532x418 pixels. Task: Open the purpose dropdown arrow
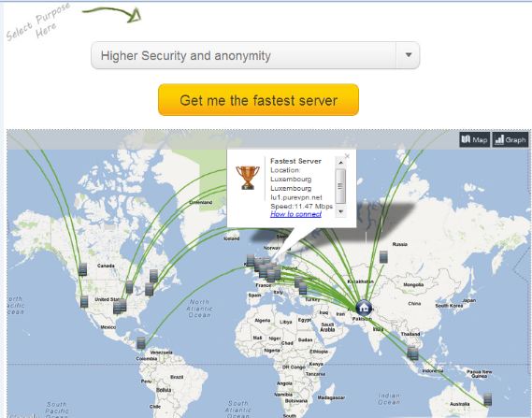(409, 55)
